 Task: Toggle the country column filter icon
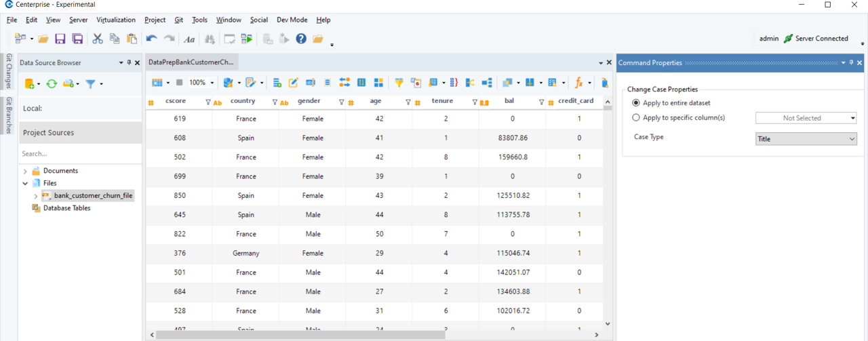275,102
